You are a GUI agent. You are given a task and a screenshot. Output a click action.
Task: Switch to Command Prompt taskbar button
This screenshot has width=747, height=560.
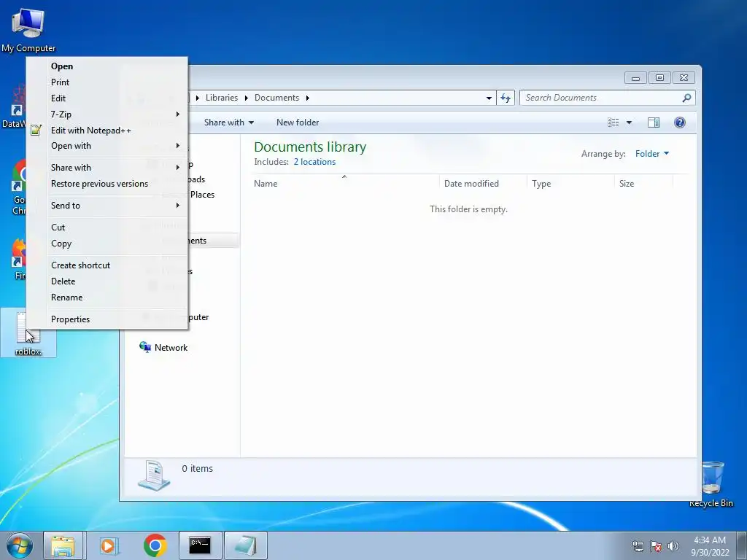coord(200,545)
